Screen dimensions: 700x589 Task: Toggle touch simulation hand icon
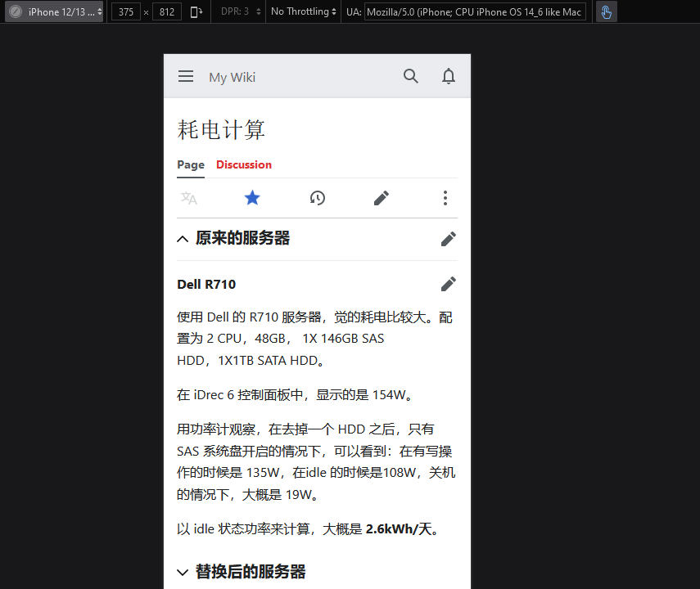point(606,12)
